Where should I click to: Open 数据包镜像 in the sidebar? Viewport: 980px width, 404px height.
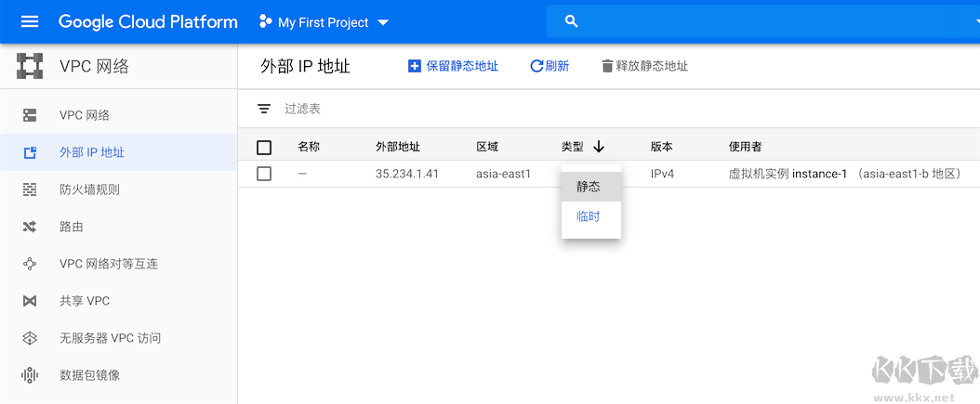point(119,375)
